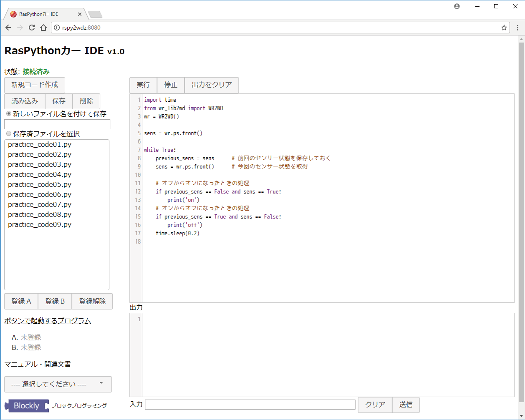Run the code with 実行 button
Screen dimensions: 525x420
tap(143, 85)
